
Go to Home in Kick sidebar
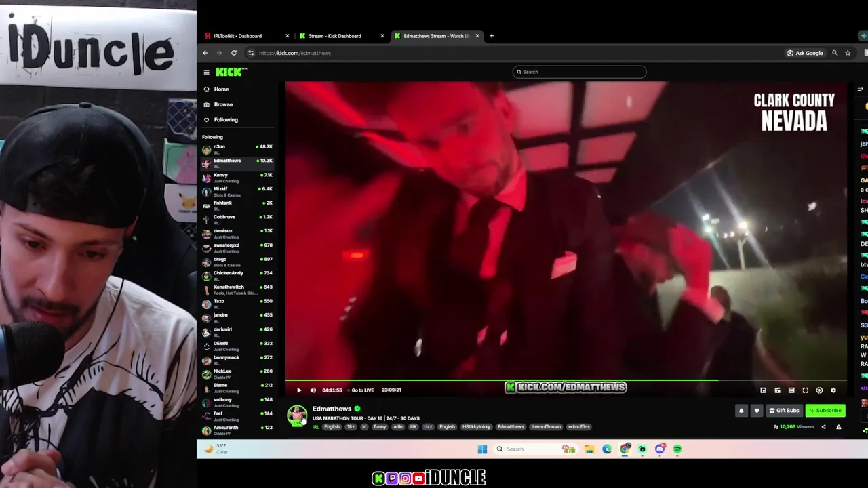pyautogui.click(x=222, y=89)
